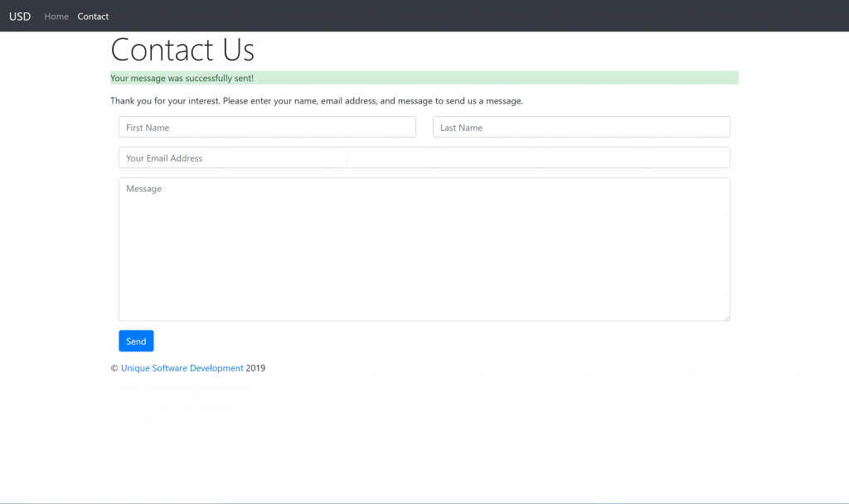Click inside the Message text area
The width and height of the screenshot is (849, 504).
[424, 249]
